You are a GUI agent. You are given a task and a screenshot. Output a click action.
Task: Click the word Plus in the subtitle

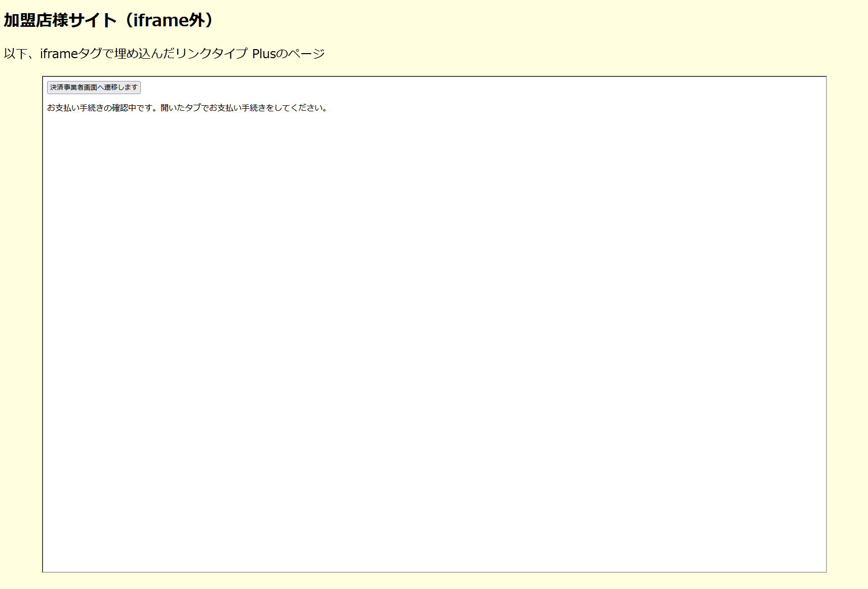(x=261, y=53)
